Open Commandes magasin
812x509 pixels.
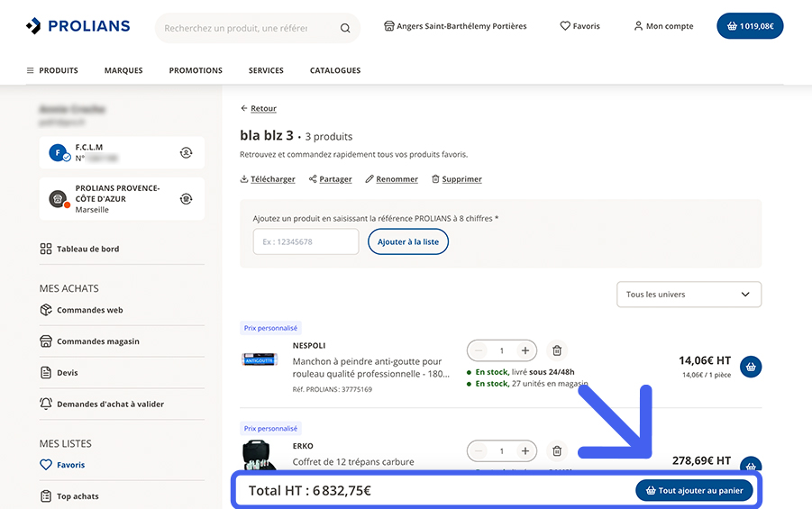coord(89,341)
